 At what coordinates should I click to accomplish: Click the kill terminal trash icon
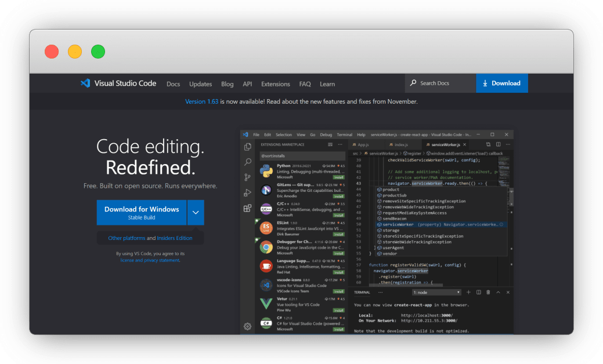click(489, 292)
